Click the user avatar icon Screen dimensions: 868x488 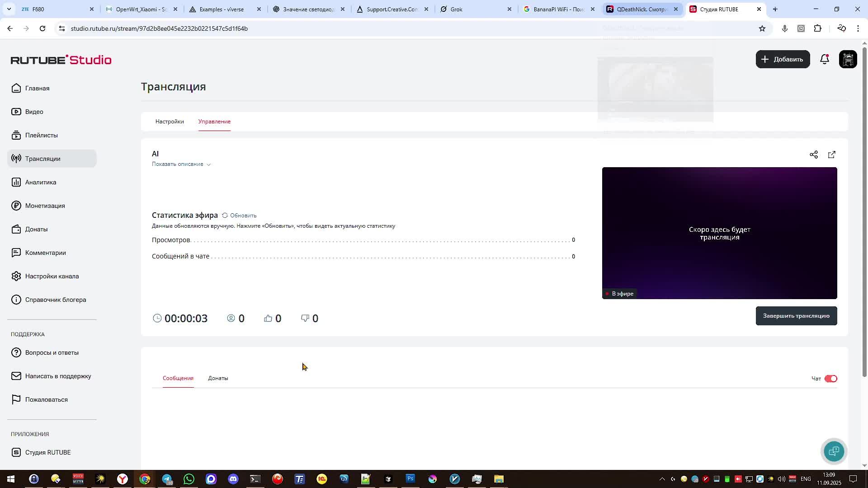pyautogui.click(x=848, y=59)
